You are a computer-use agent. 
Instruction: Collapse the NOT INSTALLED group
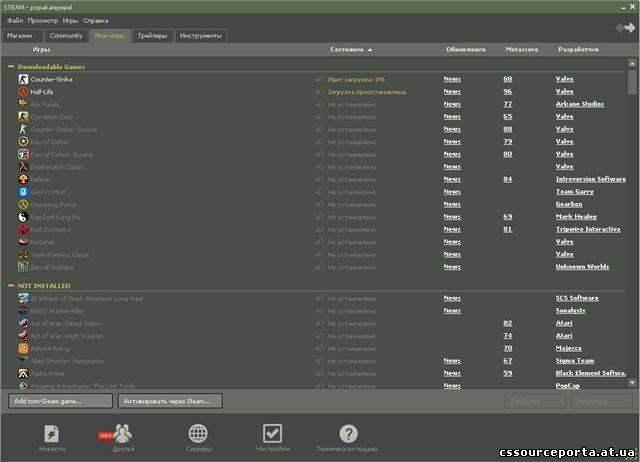[11, 286]
